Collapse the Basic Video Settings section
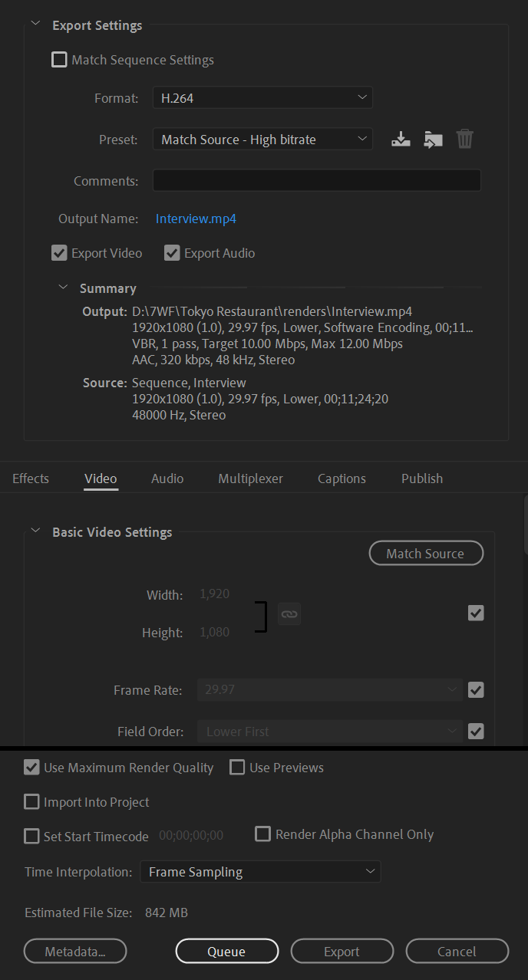 [35, 531]
